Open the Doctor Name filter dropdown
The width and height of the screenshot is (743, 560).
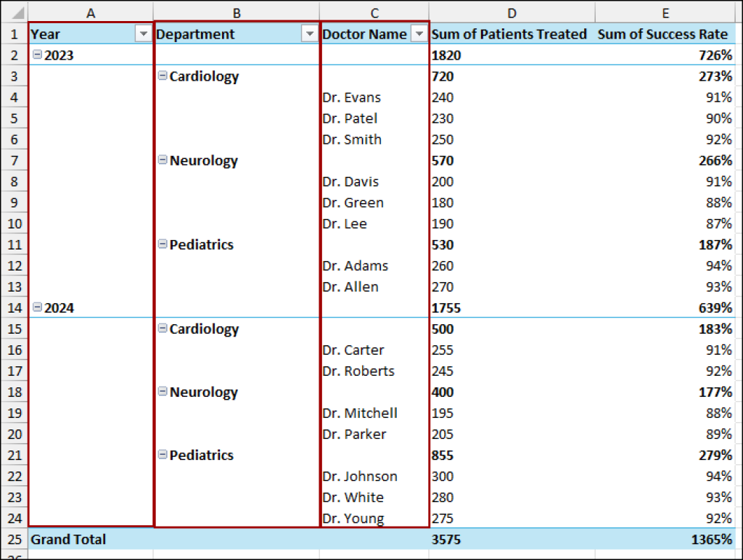(x=419, y=33)
